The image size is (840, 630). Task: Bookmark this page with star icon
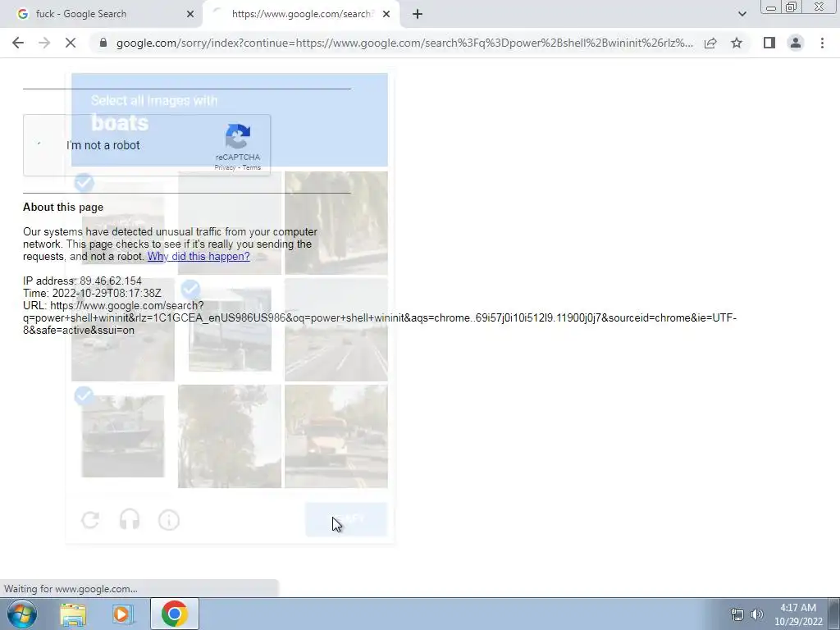point(737,43)
